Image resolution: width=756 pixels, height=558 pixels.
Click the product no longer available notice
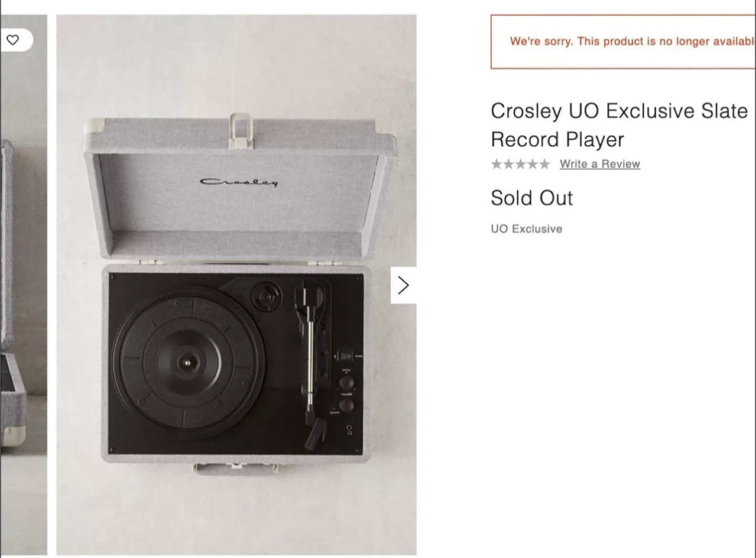click(625, 42)
